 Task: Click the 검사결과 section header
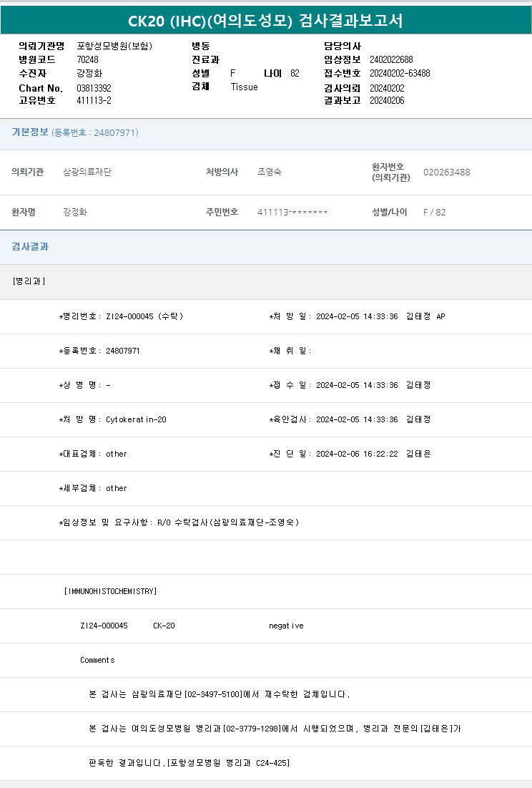point(30,247)
